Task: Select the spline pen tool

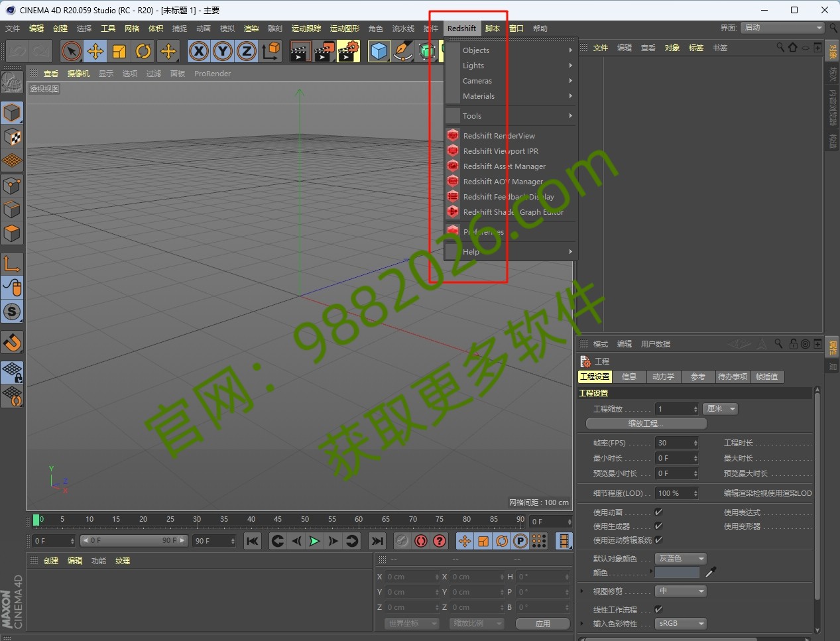Action: click(x=403, y=51)
